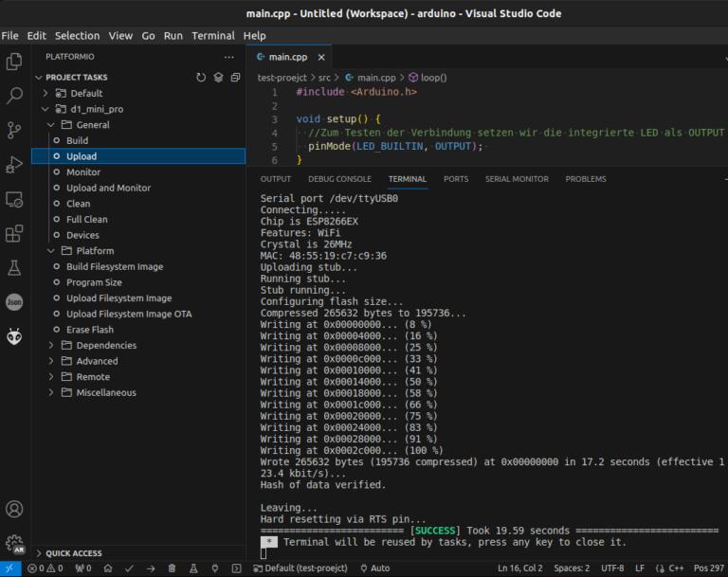Click Default (test-proejct) environment switcher

[300, 568]
